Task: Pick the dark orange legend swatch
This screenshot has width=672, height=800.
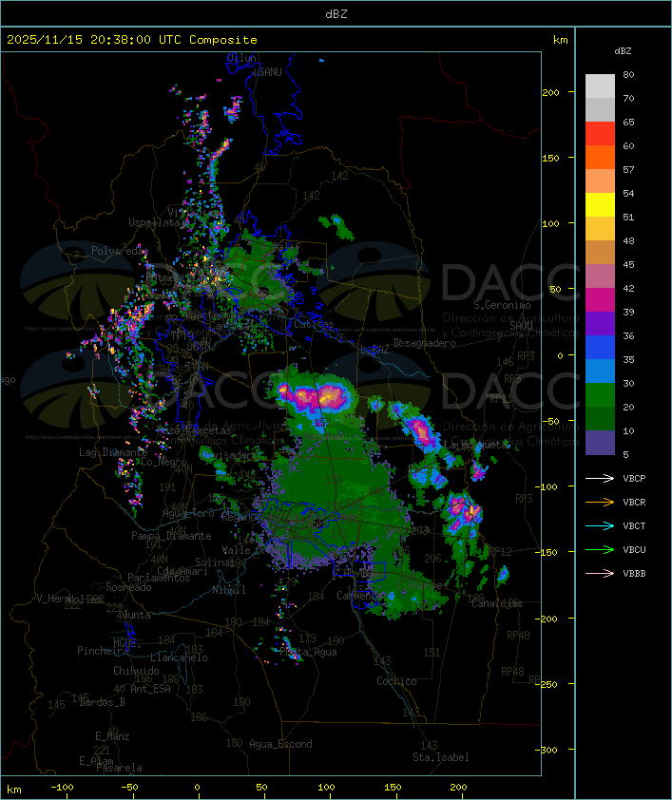Action: point(600,157)
